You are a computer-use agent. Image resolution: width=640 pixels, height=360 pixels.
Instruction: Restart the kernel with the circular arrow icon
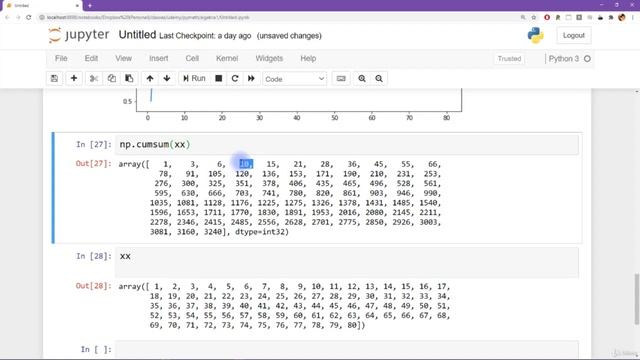pos(235,78)
